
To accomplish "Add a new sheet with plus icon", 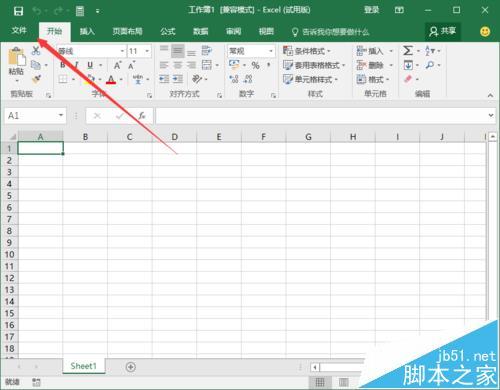I will click(131, 367).
